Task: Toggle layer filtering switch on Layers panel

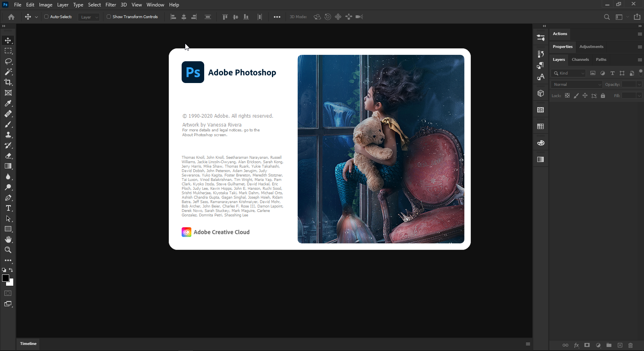Action: (641, 72)
